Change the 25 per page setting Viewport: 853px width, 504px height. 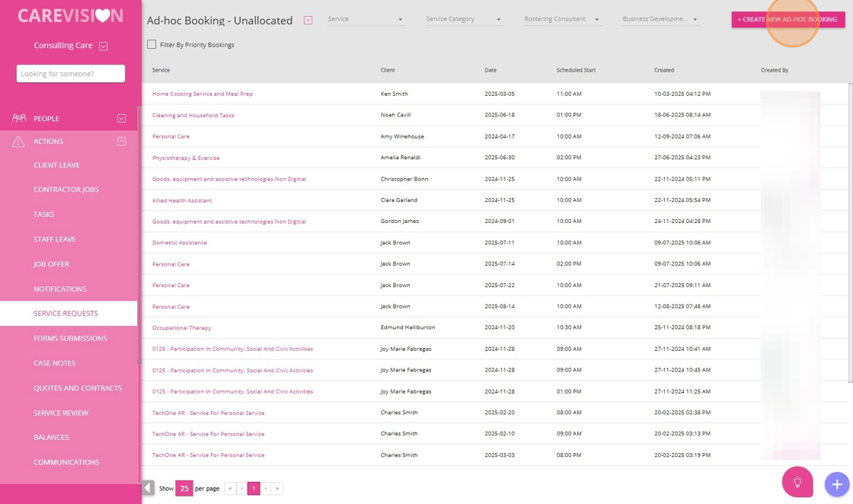[x=184, y=489]
